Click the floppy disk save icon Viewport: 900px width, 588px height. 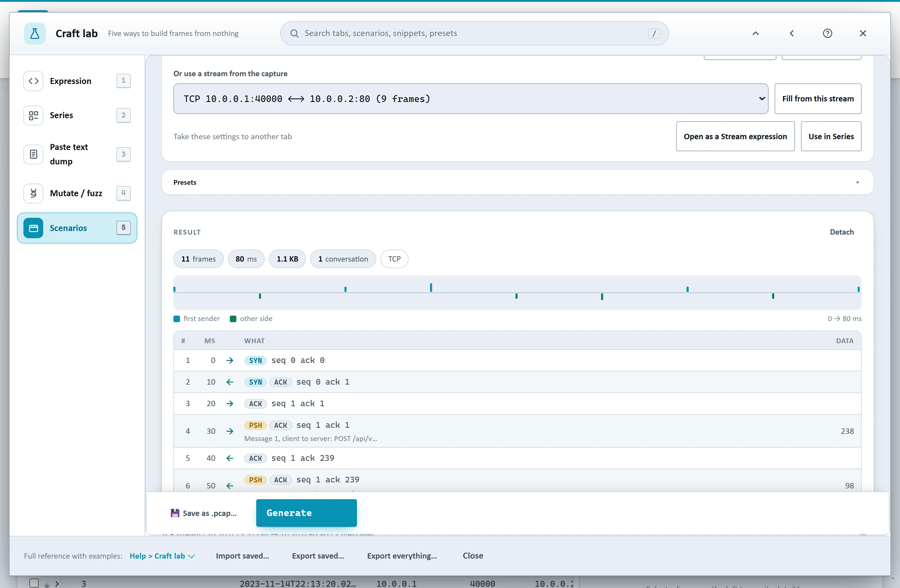coord(175,513)
